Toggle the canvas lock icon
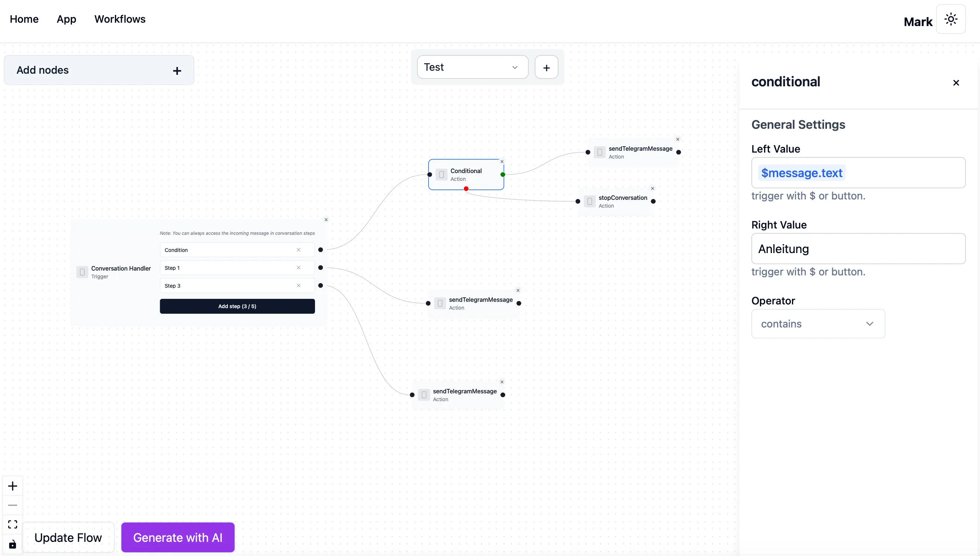The height and width of the screenshot is (556, 980). coord(13,544)
